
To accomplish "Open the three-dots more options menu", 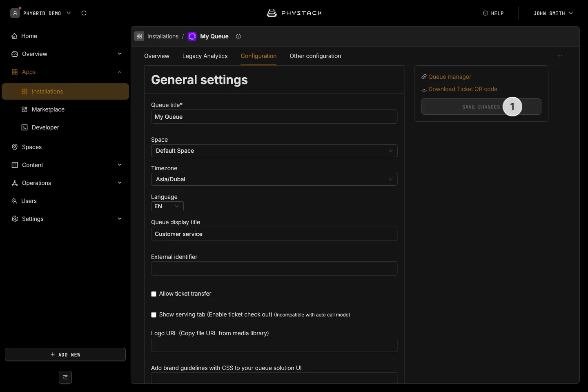I will 560,56.
